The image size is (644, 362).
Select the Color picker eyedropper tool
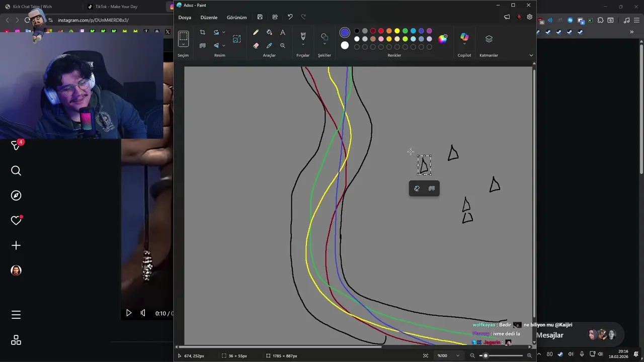[269, 45]
